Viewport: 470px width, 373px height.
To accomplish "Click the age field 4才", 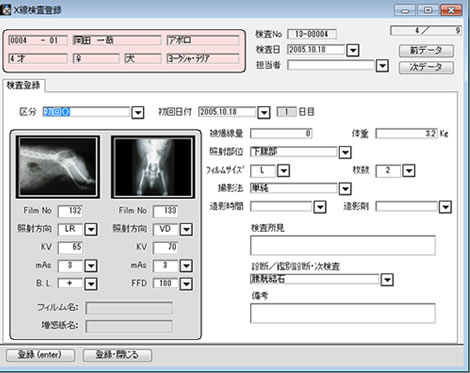I will click(38, 59).
